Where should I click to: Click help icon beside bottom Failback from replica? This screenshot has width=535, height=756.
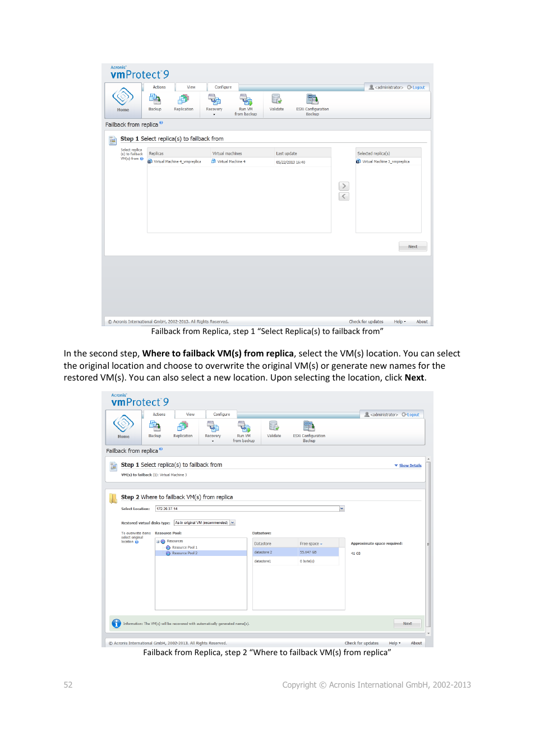point(161,449)
